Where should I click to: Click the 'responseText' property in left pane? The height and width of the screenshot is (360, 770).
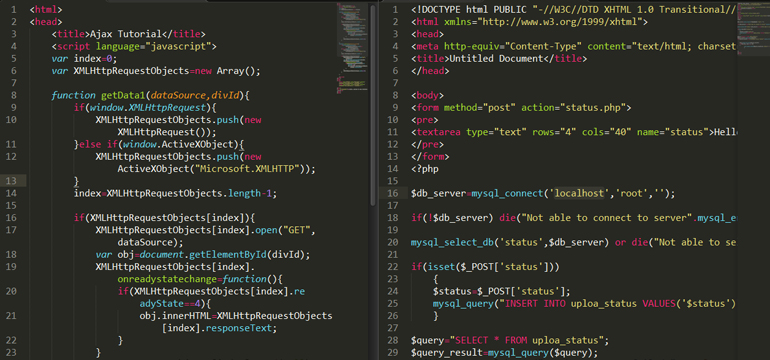(238, 329)
